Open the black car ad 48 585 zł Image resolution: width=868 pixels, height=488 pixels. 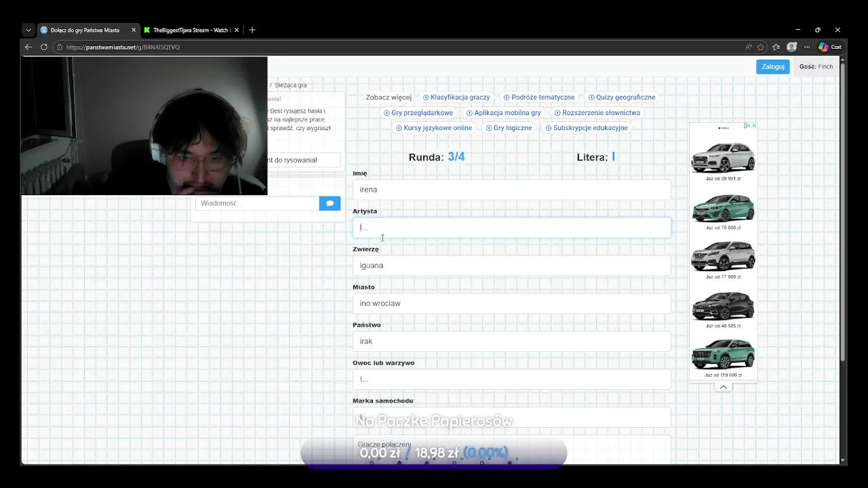[x=723, y=308]
